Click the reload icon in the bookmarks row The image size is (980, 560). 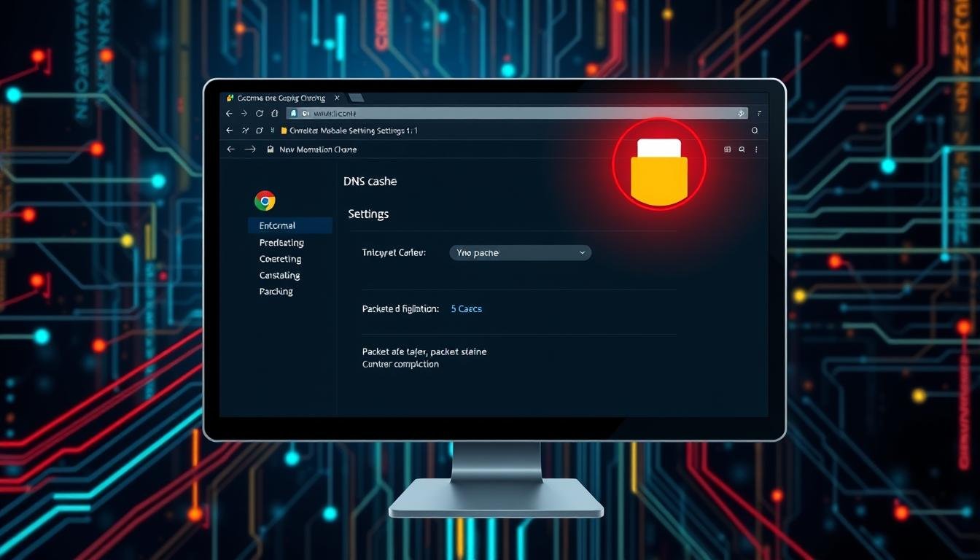260,131
